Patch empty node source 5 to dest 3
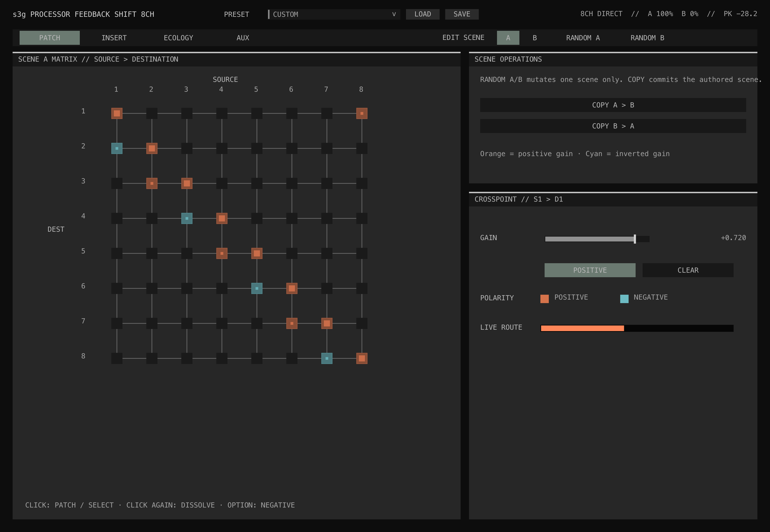770x532 pixels. tap(257, 183)
